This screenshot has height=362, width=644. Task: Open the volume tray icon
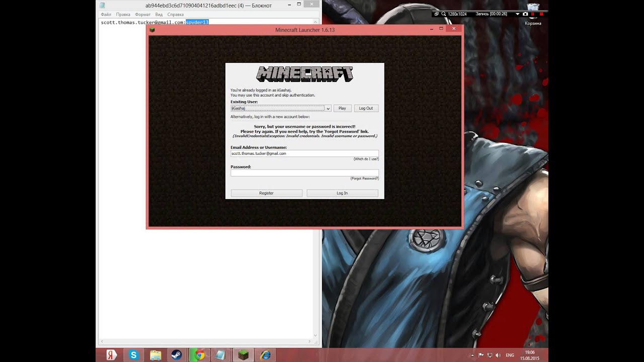pos(498,355)
